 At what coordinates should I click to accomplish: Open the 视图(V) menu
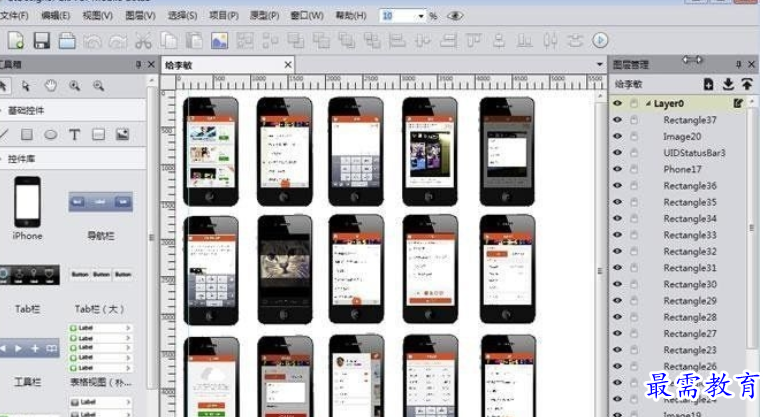[97, 16]
